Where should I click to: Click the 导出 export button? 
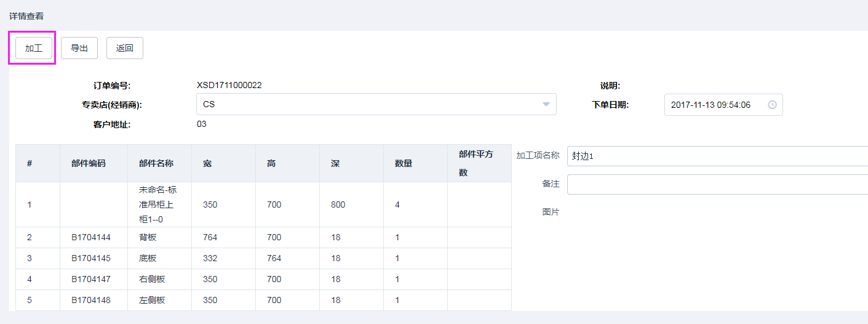point(79,48)
